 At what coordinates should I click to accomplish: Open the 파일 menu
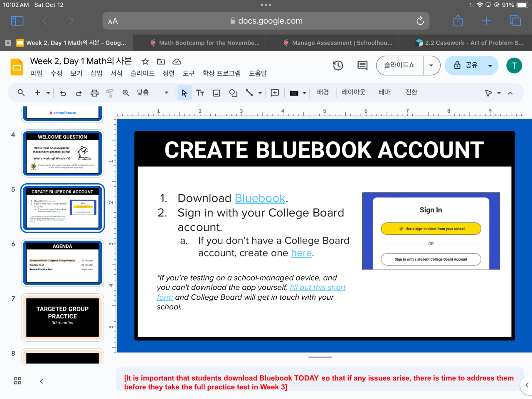click(36, 73)
